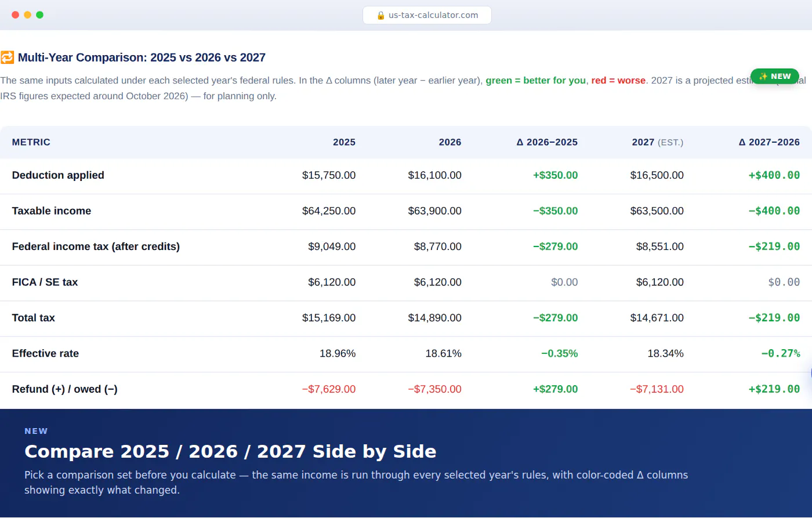Click the 18.34% effective rate
Screen dimensions: 812x518
click(x=666, y=353)
